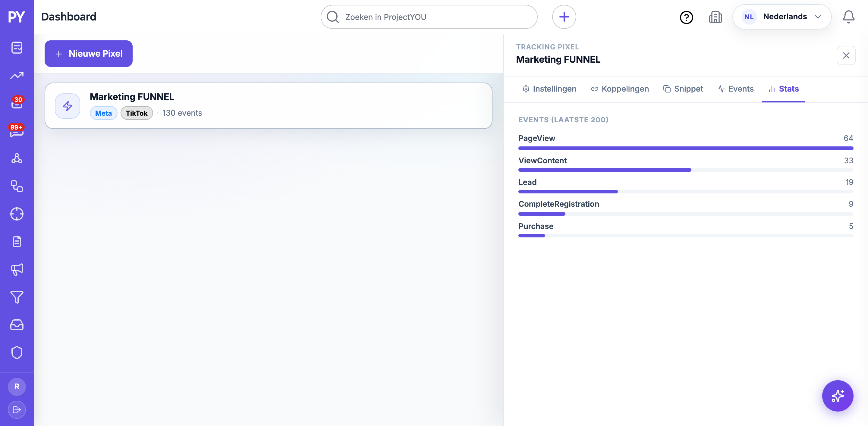Click the logout icon in sidebar
Viewport: 868px width, 426px height.
pos(17,409)
